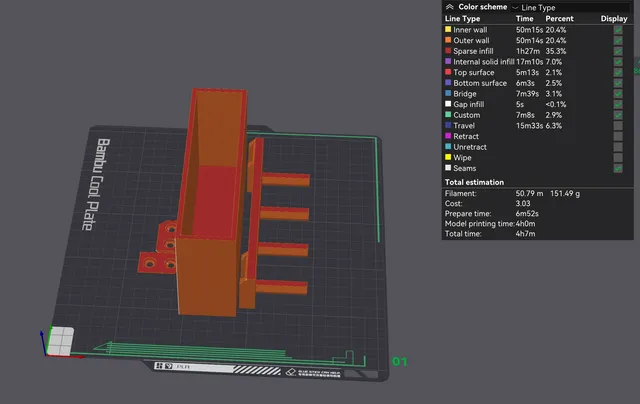Screen dimensions: 640x404
Task: Click the white Gap infill swatch
Action: point(448,104)
